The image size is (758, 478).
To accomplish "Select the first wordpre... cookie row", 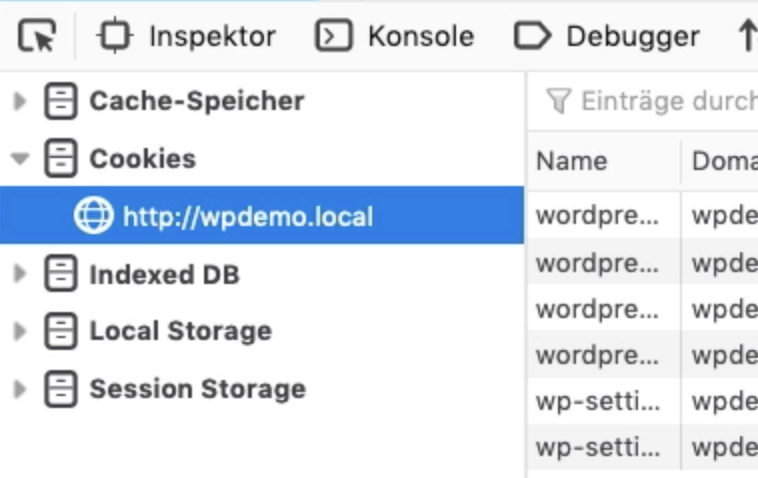I will tap(643, 216).
